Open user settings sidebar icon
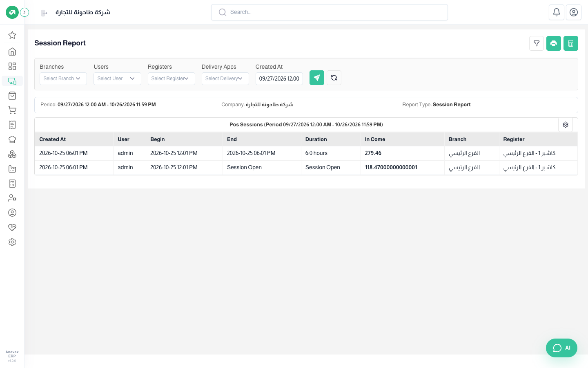Image resolution: width=588 pixels, height=368 pixels. [x=12, y=198]
